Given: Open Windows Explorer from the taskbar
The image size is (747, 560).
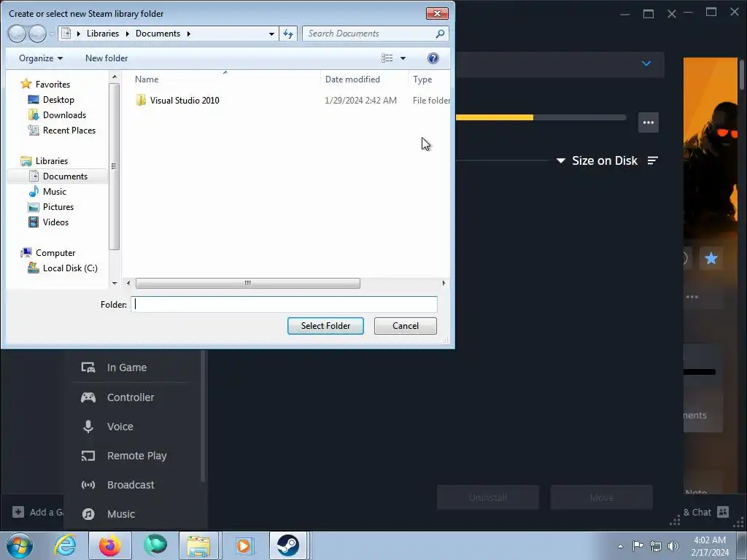Looking at the screenshot, I should coord(198,545).
